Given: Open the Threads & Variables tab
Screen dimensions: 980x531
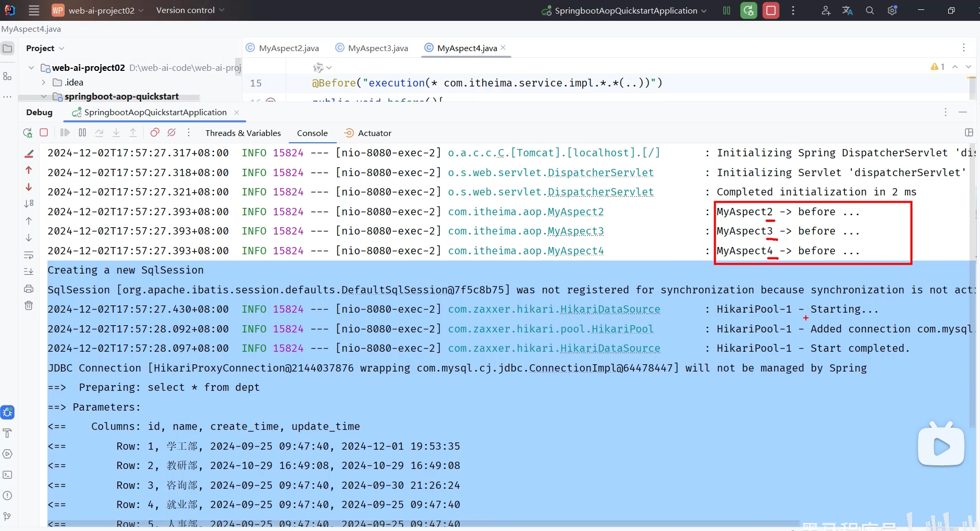Looking at the screenshot, I should pyautogui.click(x=243, y=133).
